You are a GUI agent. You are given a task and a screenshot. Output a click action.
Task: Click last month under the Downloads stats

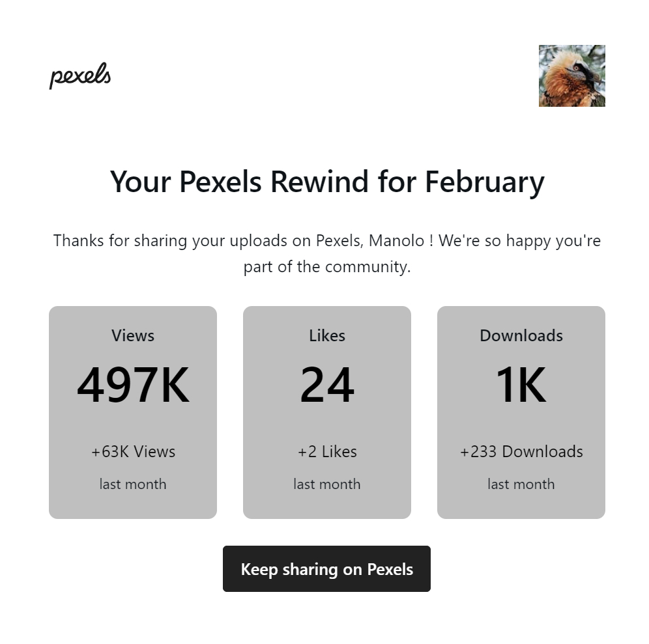[x=521, y=484]
